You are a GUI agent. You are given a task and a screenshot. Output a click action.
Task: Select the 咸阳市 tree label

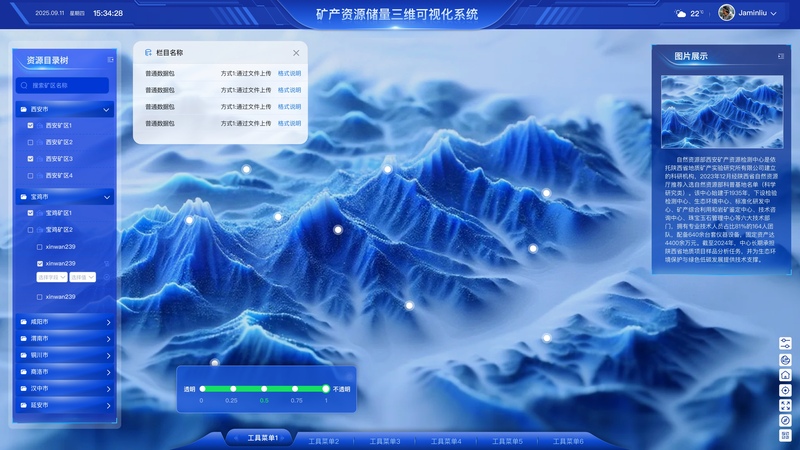tap(39, 322)
